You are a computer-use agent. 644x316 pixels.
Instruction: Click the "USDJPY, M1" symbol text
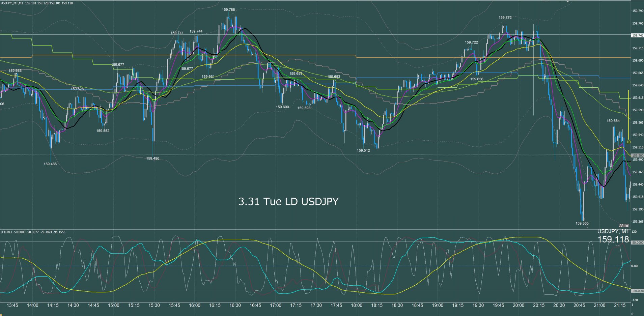613,231
